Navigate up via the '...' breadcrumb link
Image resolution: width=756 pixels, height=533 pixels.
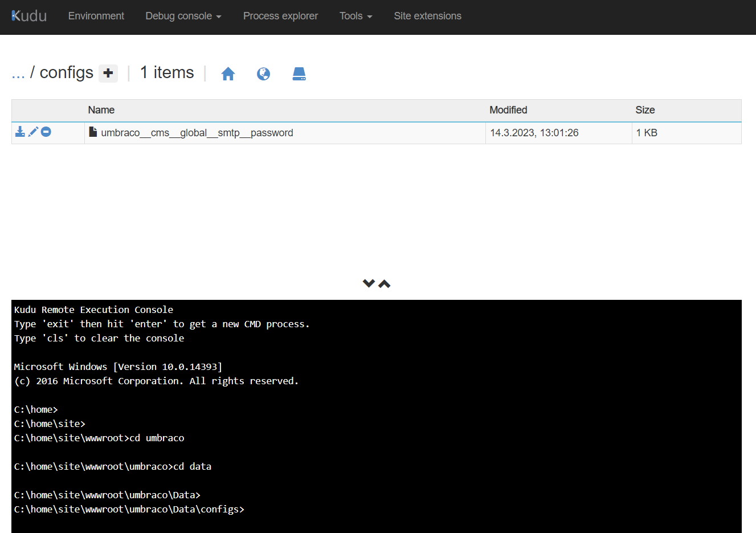click(x=18, y=73)
